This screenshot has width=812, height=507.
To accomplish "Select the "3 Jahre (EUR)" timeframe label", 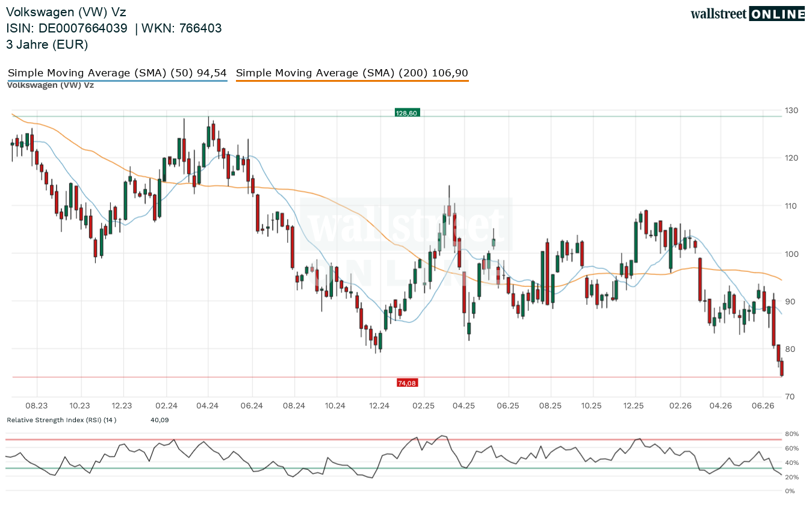I will point(47,44).
